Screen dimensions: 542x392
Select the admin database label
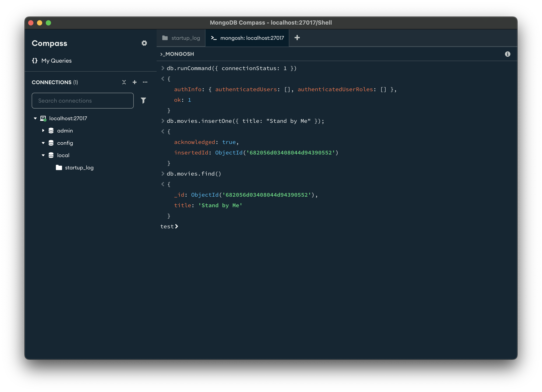pos(65,131)
